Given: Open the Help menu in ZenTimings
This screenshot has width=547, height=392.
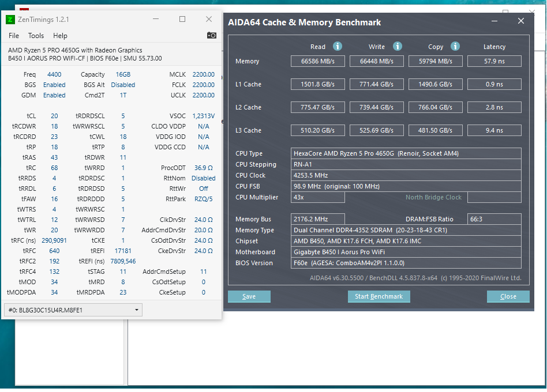Looking at the screenshot, I should 60,36.
